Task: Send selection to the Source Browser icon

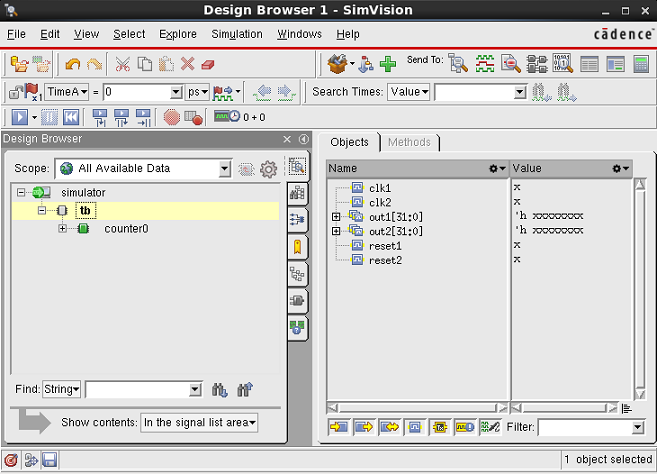Action: [511, 64]
